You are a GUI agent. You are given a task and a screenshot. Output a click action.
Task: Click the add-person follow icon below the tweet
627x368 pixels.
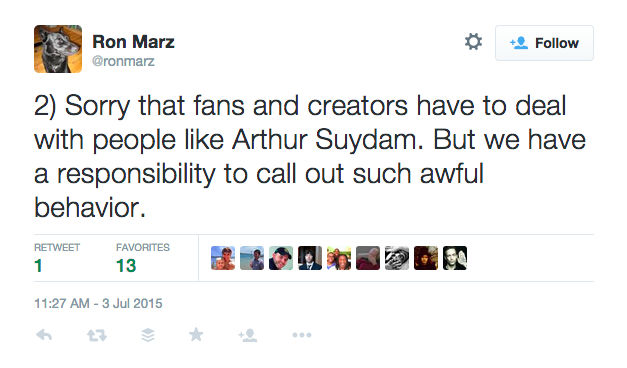[x=248, y=335]
